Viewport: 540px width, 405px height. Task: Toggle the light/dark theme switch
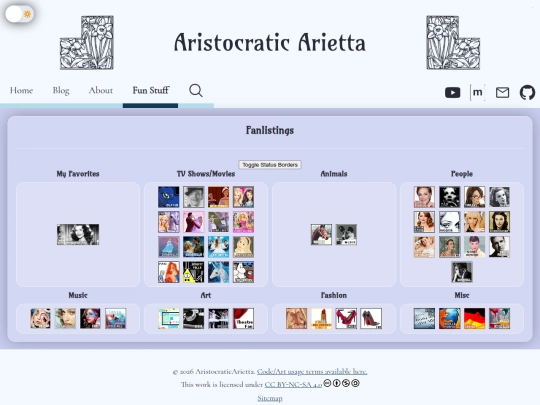[x=19, y=14]
